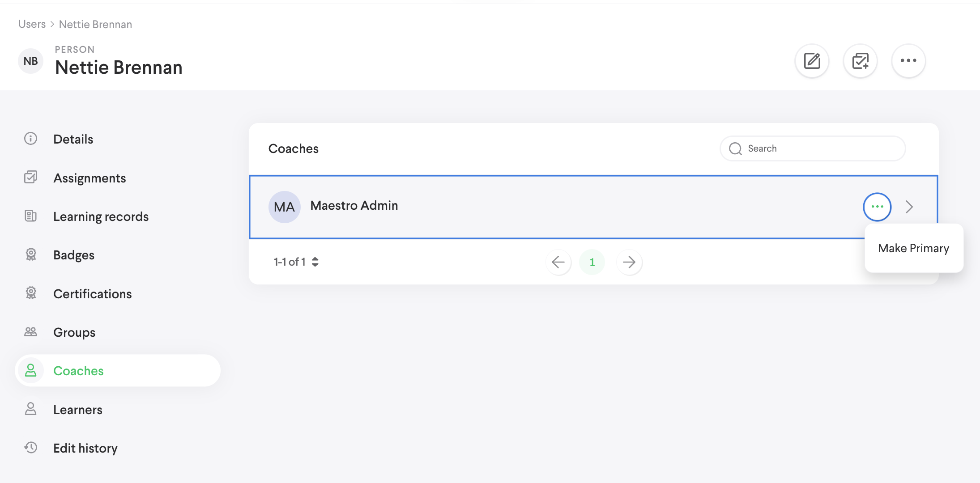Go to previous page arrow

point(558,262)
